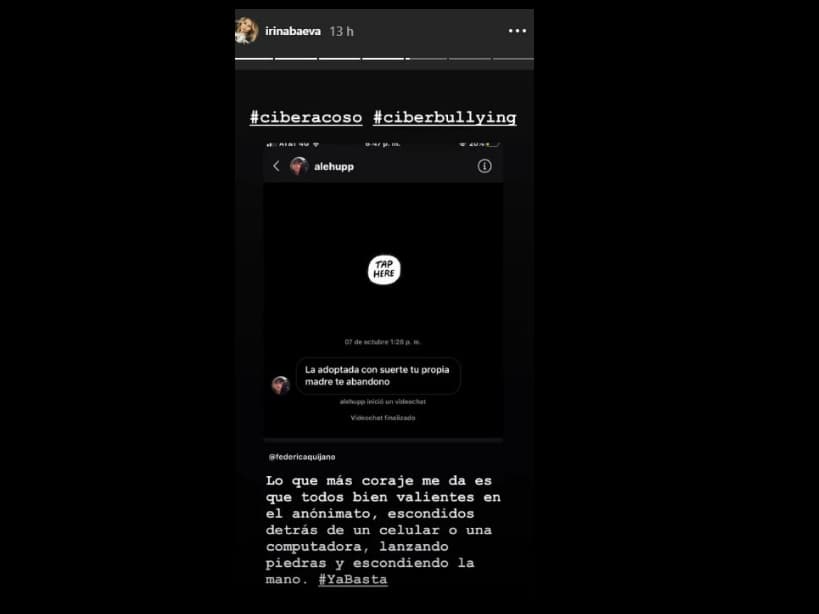The width and height of the screenshot is (819, 614).
Task: Tap the sender avatar beside the message
Action: pyautogui.click(x=280, y=385)
